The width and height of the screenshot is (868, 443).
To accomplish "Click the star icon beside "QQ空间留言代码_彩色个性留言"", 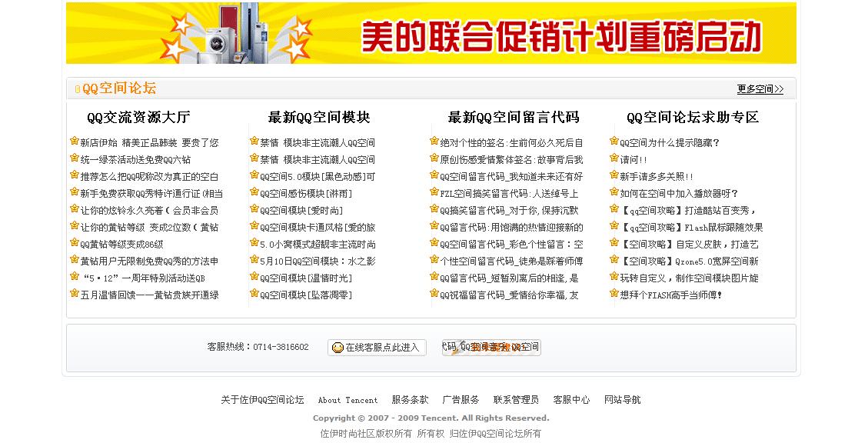I will [434, 242].
